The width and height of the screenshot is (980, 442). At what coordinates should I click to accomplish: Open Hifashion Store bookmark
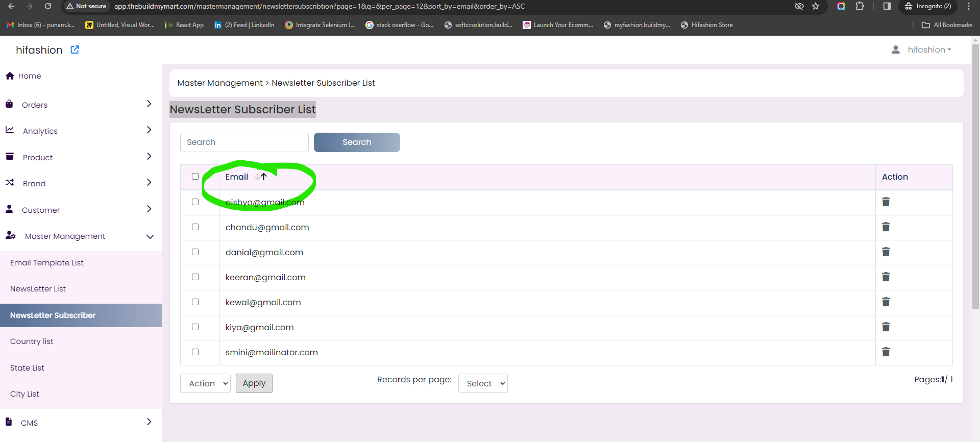[707, 25]
